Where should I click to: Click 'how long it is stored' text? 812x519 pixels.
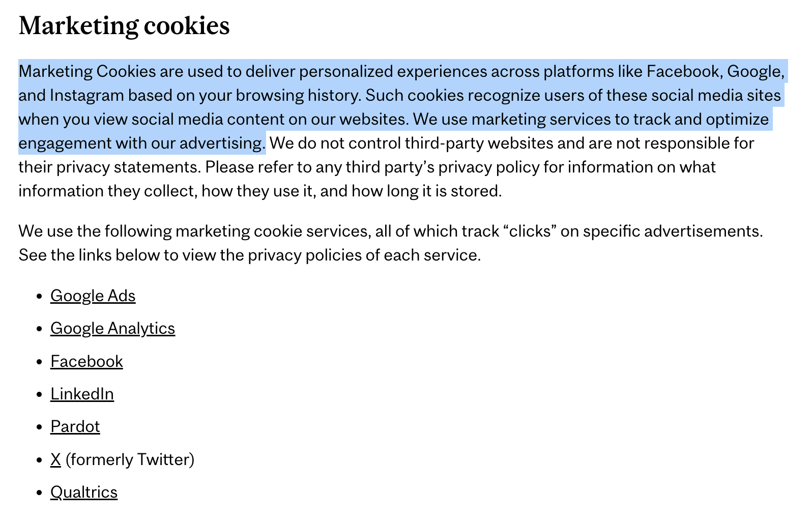click(426, 191)
